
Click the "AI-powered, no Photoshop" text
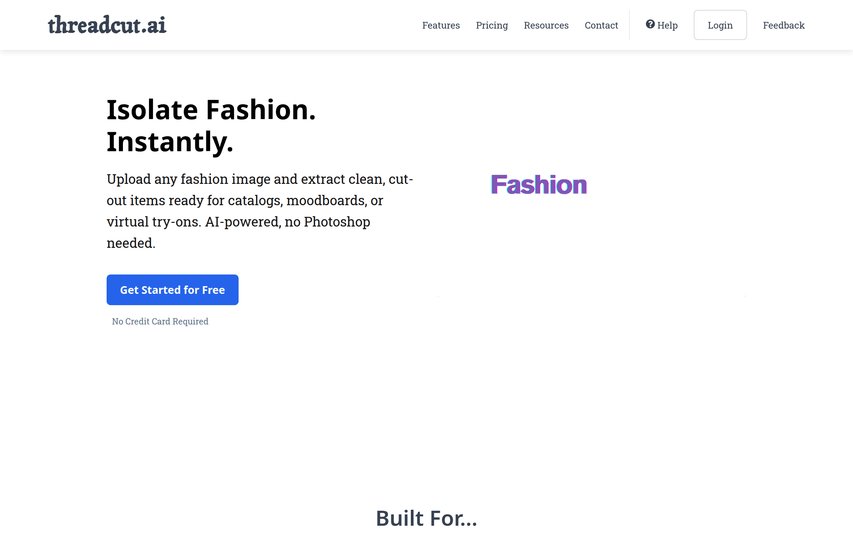click(288, 221)
